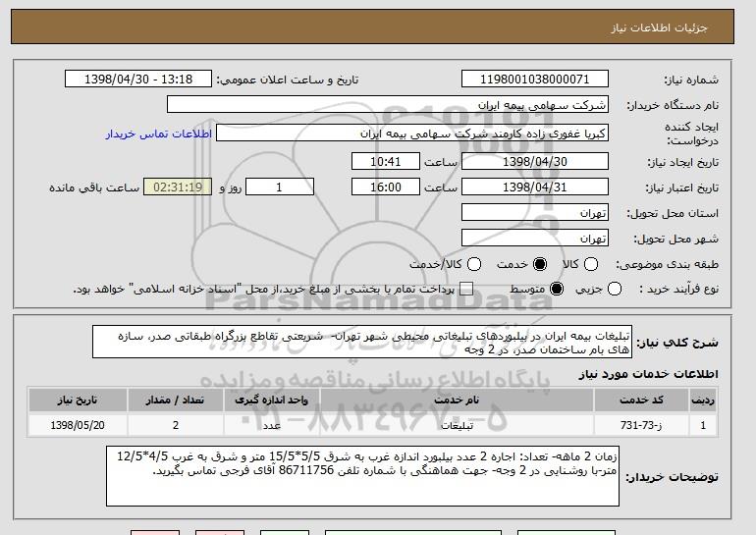This screenshot has width=756, height=535.
Task: Click the توضیحات خریدار label
Action: coord(672,477)
